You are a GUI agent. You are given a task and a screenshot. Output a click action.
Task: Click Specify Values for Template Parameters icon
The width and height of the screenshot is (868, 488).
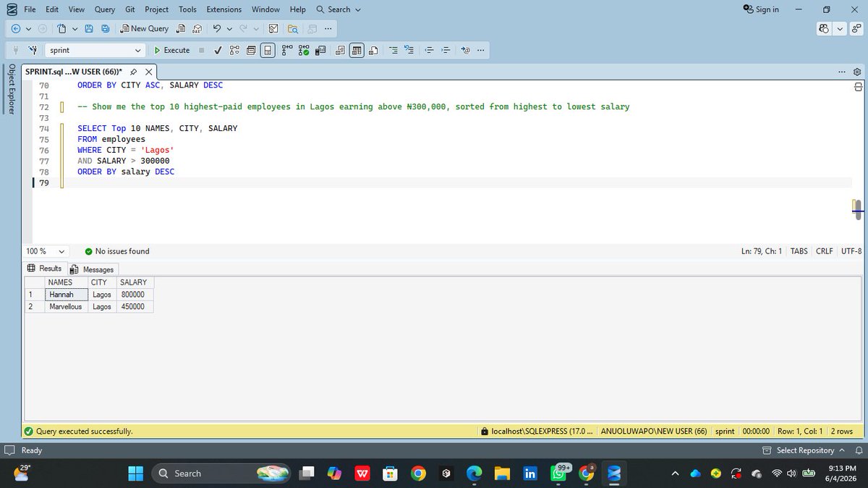(465, 51)
